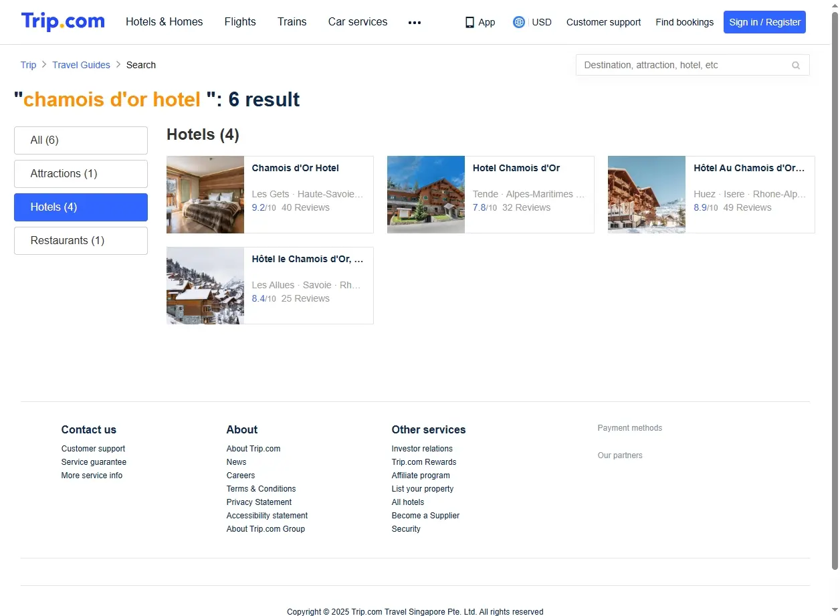Open More service info link

[92, 476]
